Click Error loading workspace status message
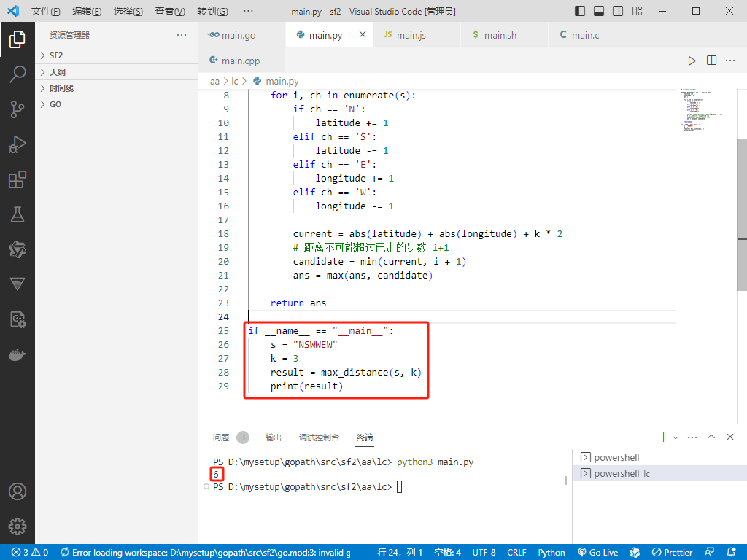The width and height of the screenshot is (747, 560). coord(205,553)
